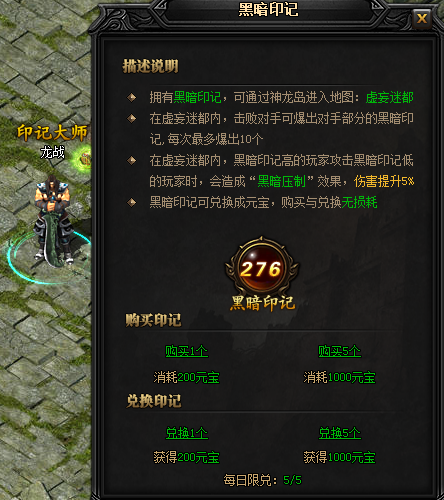Click the green 黑暗压制 effect text

point(282,181)
